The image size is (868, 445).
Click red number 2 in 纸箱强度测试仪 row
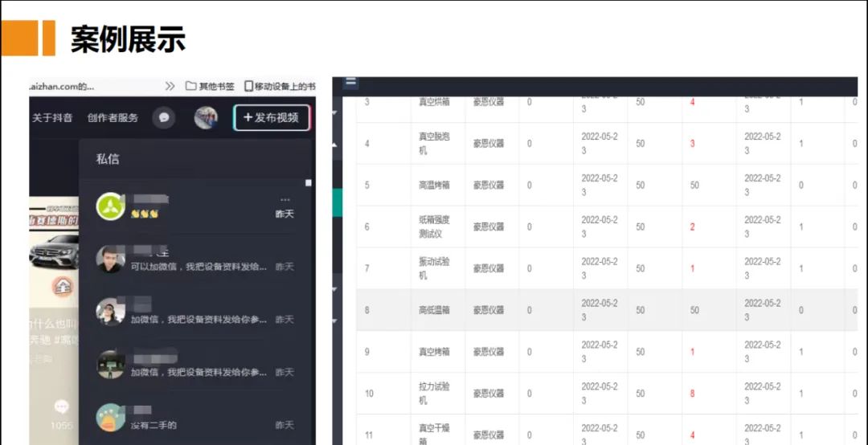[x=692, y=227]
